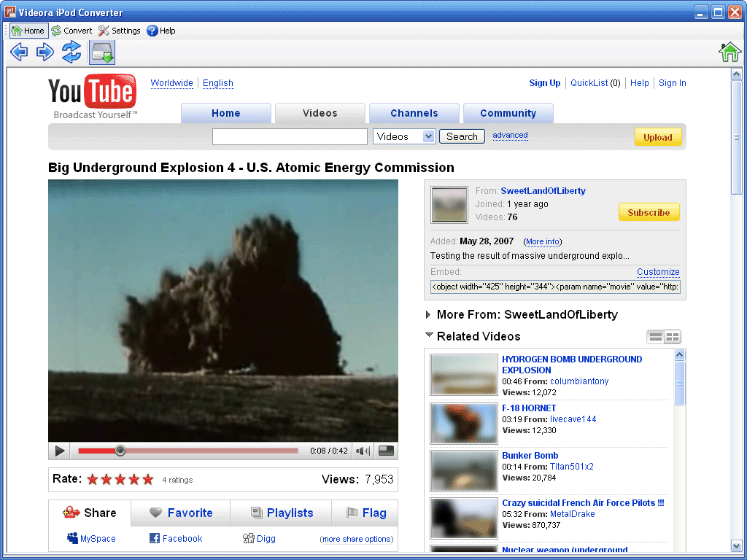
Task: Click the Sign Up link
Action: click(x=544, y=83)
